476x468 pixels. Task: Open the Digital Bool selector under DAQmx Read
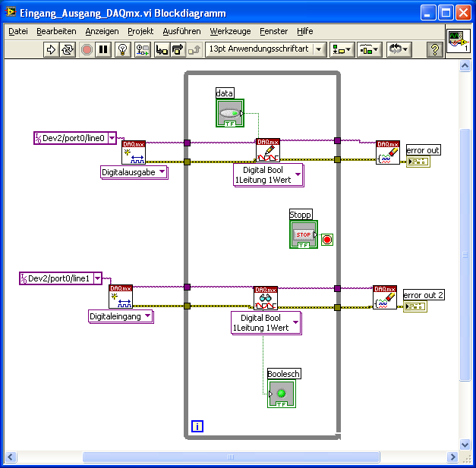point(266,323)
